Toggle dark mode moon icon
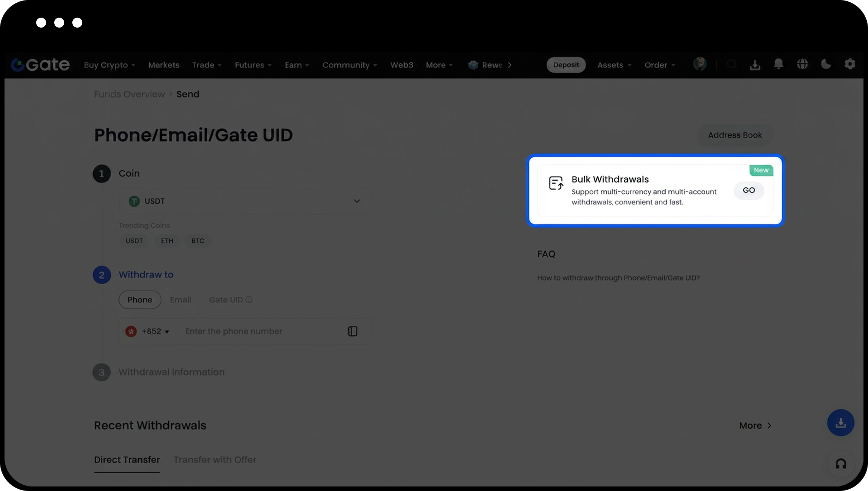This screenshot has width=868, height=491. coord(826,64)
